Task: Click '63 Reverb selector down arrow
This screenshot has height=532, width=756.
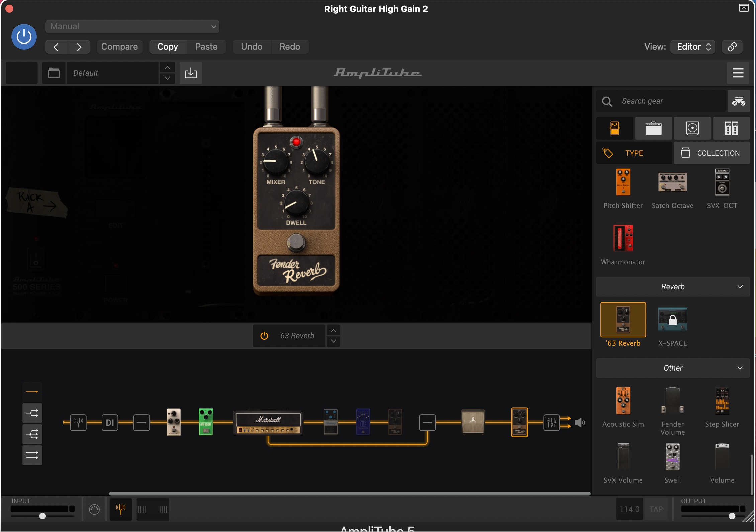Action: tap(333, 341)
